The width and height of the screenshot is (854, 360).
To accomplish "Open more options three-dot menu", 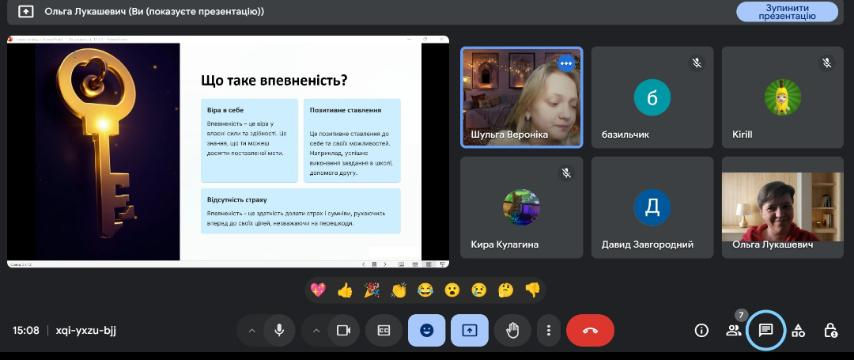I will pos(548,330).
